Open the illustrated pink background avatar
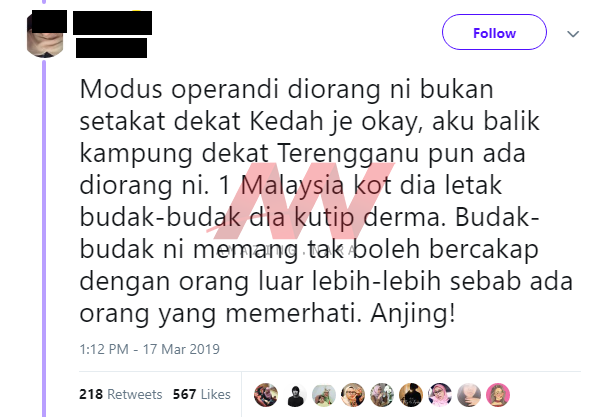The width and height of the screenshot is (602, 417). point(498,395)
